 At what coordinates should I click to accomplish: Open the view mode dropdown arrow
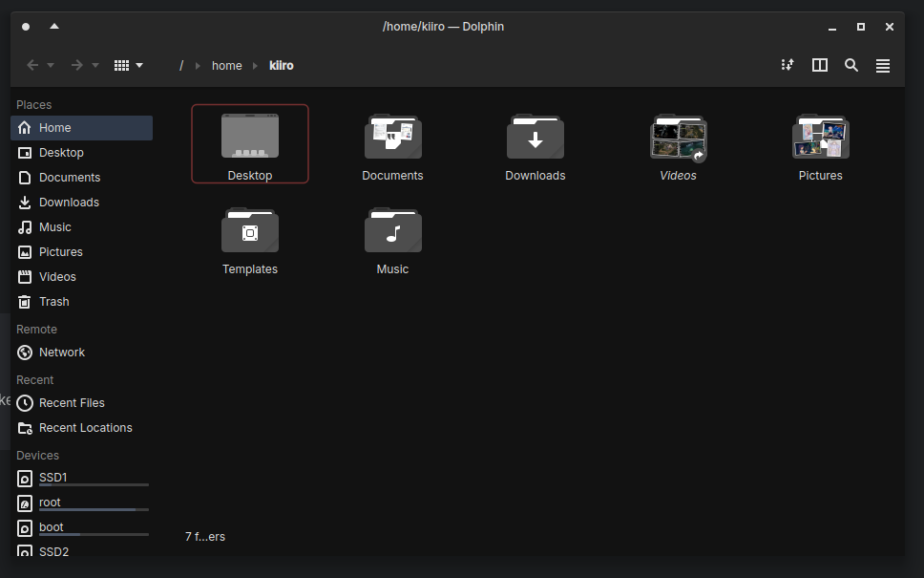click(x=139, y=66)
